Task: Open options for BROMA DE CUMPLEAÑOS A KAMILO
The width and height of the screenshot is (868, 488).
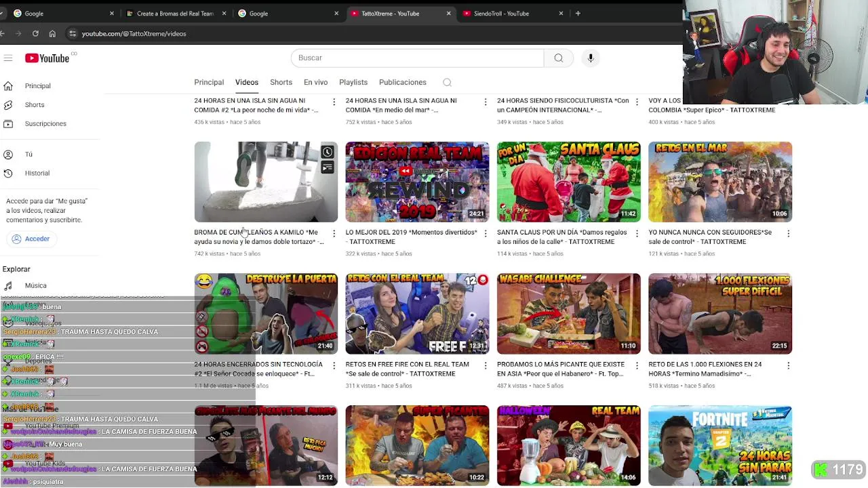Action: coord(334,233)
